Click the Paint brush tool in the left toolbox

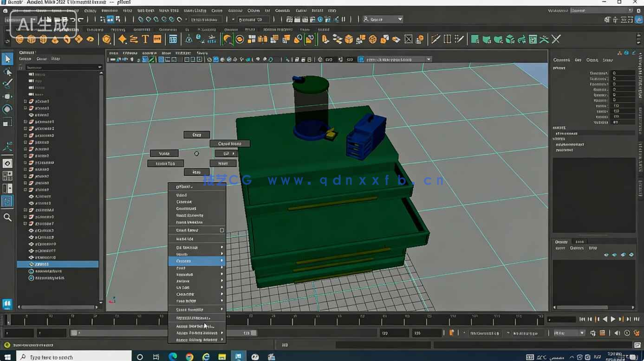click(7, 84)
